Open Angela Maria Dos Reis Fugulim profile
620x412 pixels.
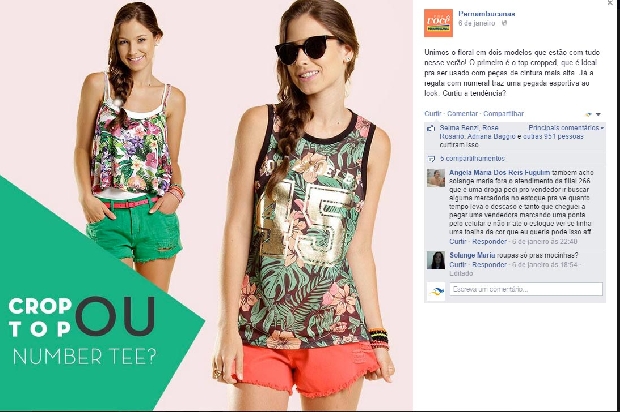click(499, 172)
